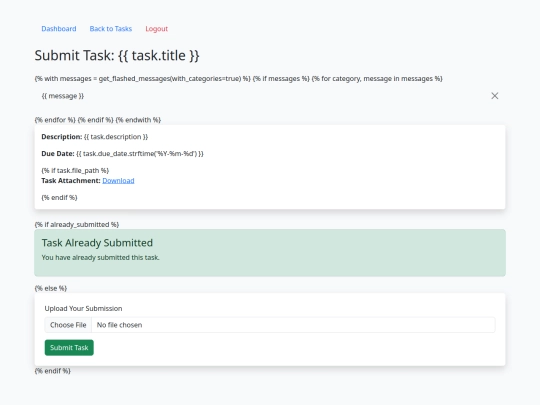Select the Submit Task: {{ task.title }} heading
540x405 pixels.
[117, 55]
